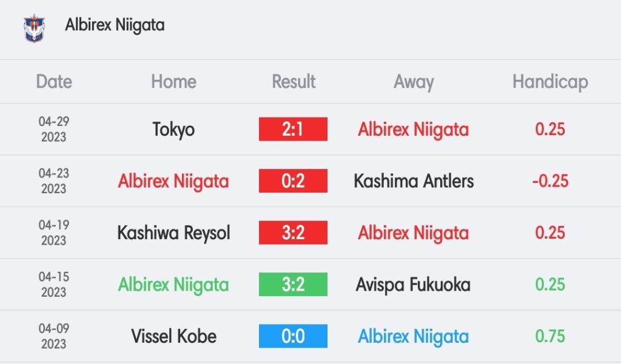Select the Date column header

pyautogui.click(x=54, y=82)
